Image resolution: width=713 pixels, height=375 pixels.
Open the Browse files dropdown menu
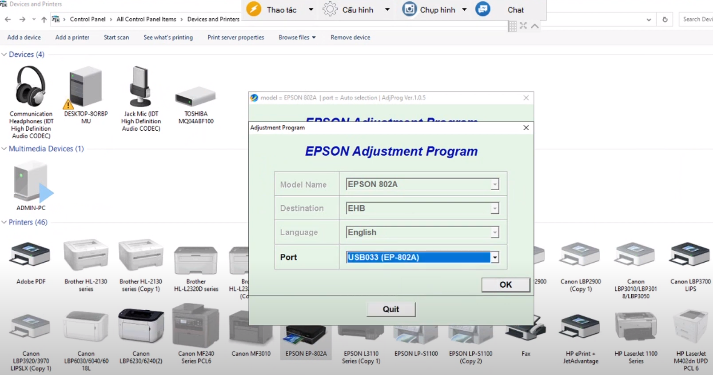[x=297, y=37]
